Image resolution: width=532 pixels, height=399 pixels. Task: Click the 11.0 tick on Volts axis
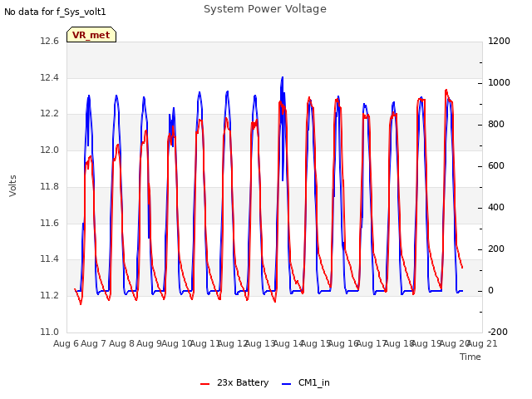tap(50, 332)
